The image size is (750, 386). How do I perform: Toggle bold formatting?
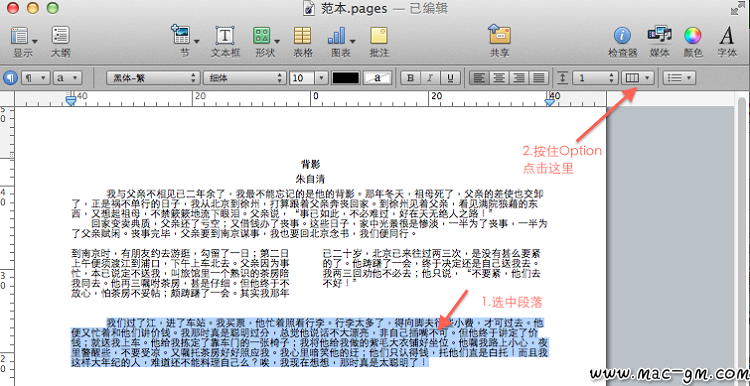(409, 78)
